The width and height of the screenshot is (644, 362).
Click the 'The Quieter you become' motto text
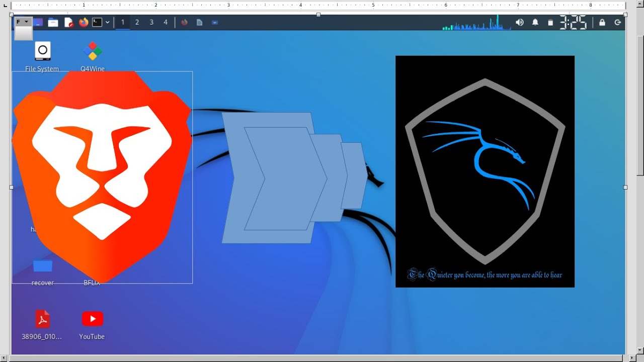(x=485, y=275)
